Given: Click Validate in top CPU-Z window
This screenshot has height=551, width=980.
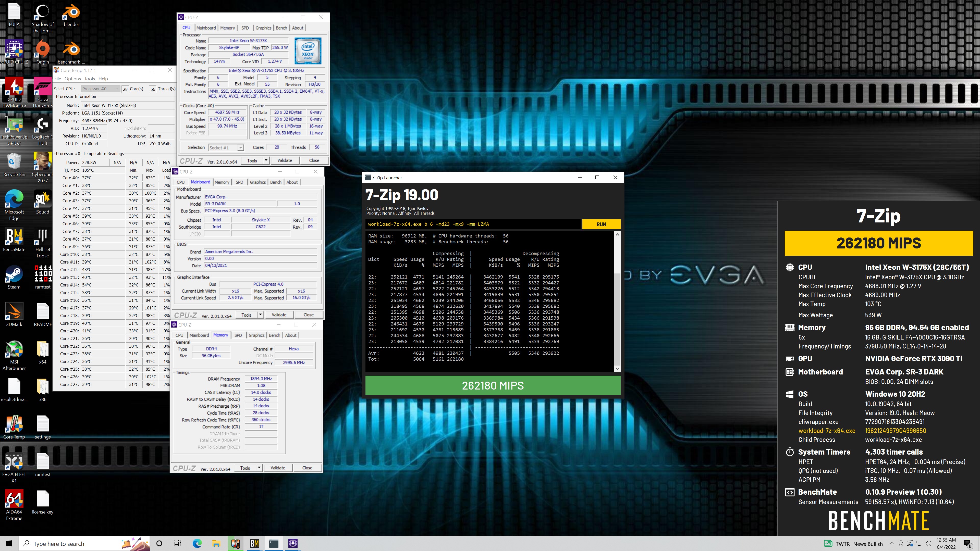Looking at the screenshot, I should pyautogui.click(x=285, y=160).
